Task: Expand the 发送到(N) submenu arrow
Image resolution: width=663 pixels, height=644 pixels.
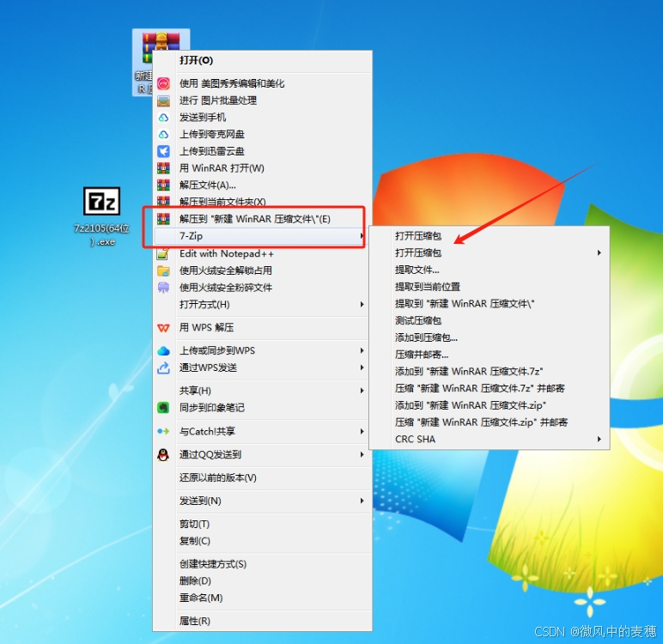Action: point(362,501)
